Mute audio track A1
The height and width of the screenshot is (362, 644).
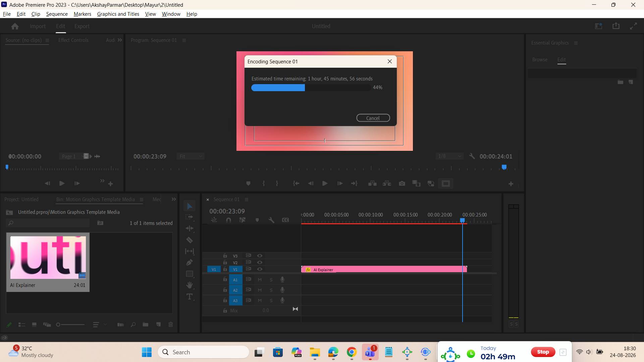pyautogui.click(x=260, y=280)
